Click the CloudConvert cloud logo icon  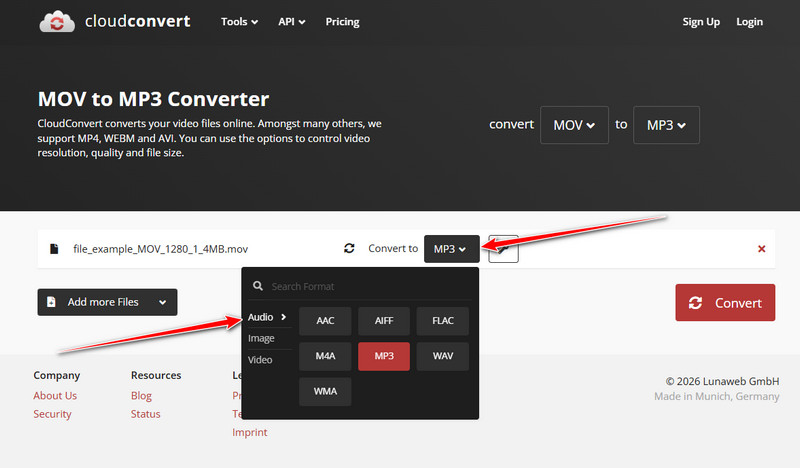57,21
